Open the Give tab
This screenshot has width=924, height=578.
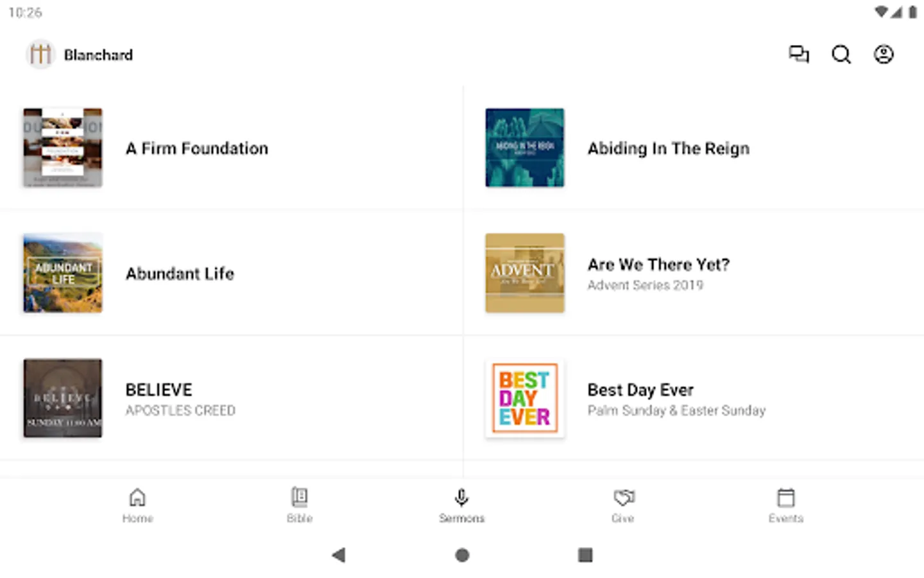623,505
